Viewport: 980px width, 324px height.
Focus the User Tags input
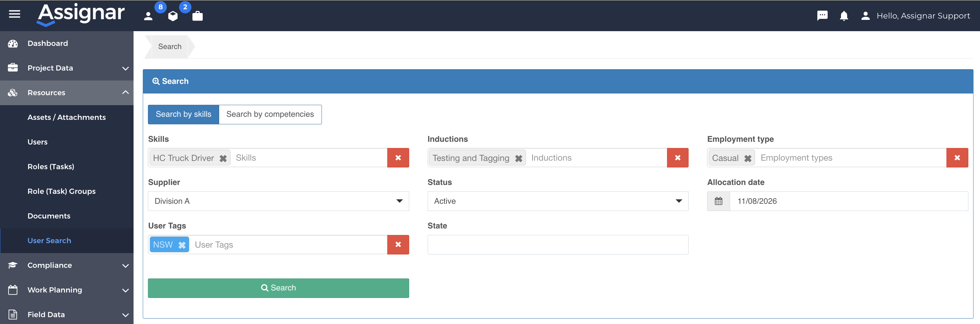coord(288,245)
